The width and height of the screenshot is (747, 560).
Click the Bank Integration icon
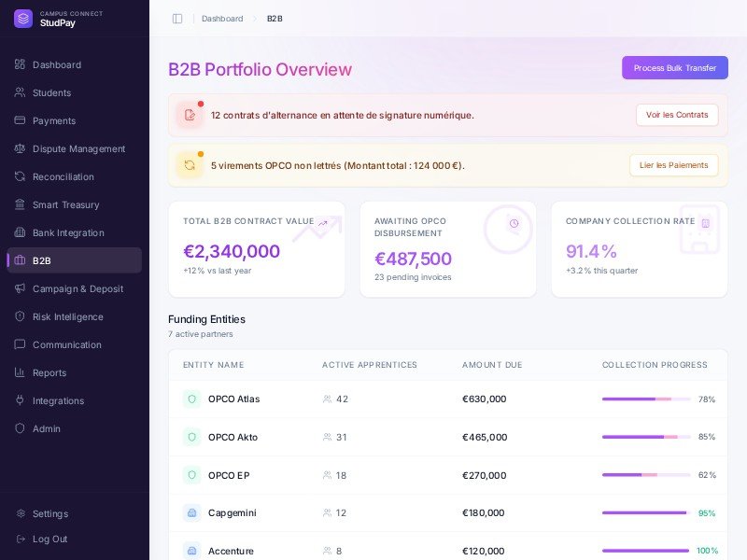20,232
